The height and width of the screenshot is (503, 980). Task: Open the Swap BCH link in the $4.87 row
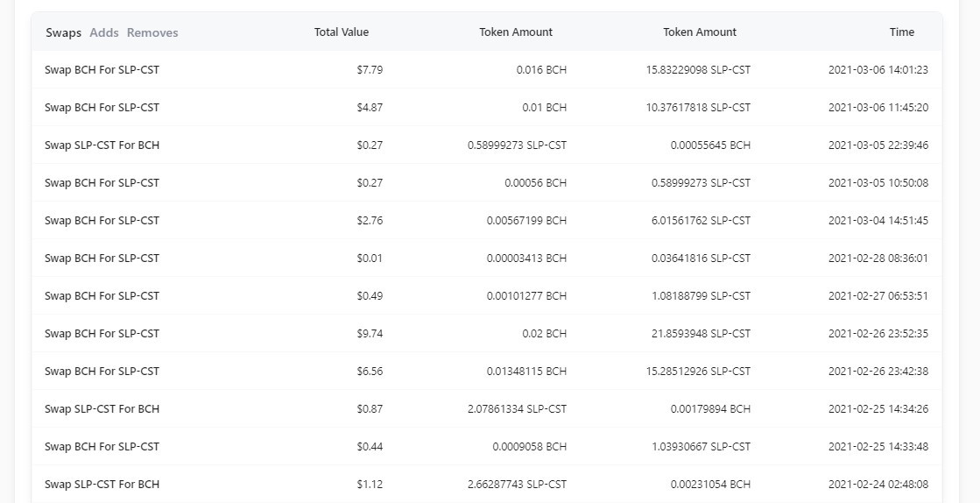(102, 108)
